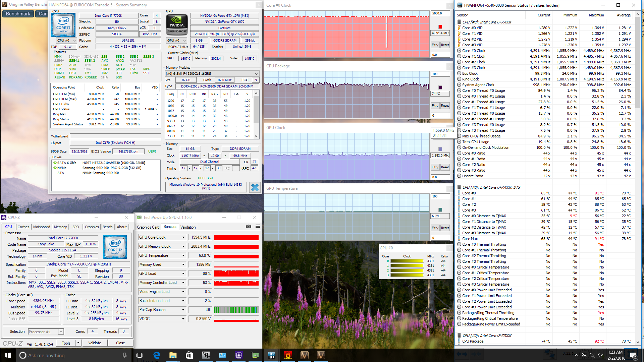Open the G Skill memory module dropdown
Viewport: 644px width, 362px height.
coord(212,74)
